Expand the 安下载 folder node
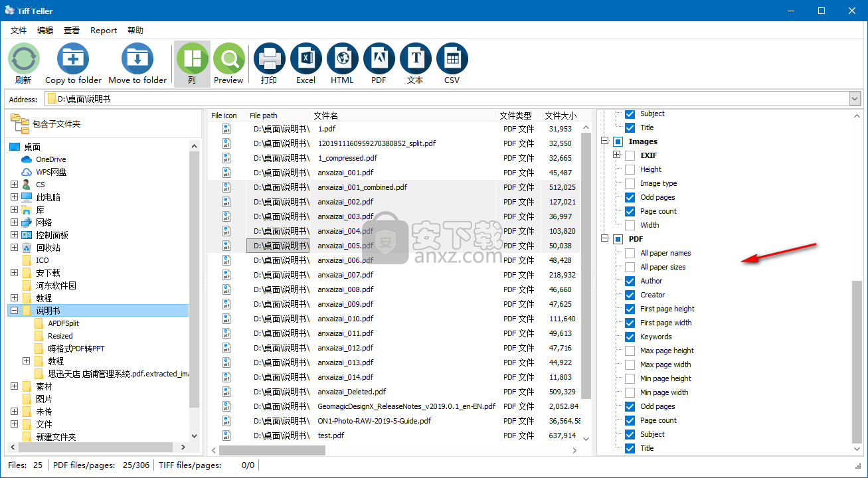 click(14, 273)
